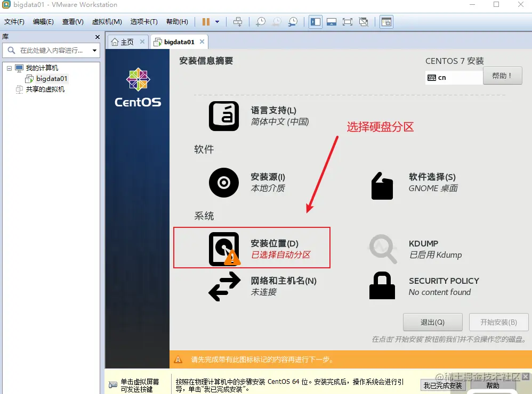The height and width of the screenshot is (394, 532).
Task: Open the 文件(F) menu
Action: pos(14,22)
